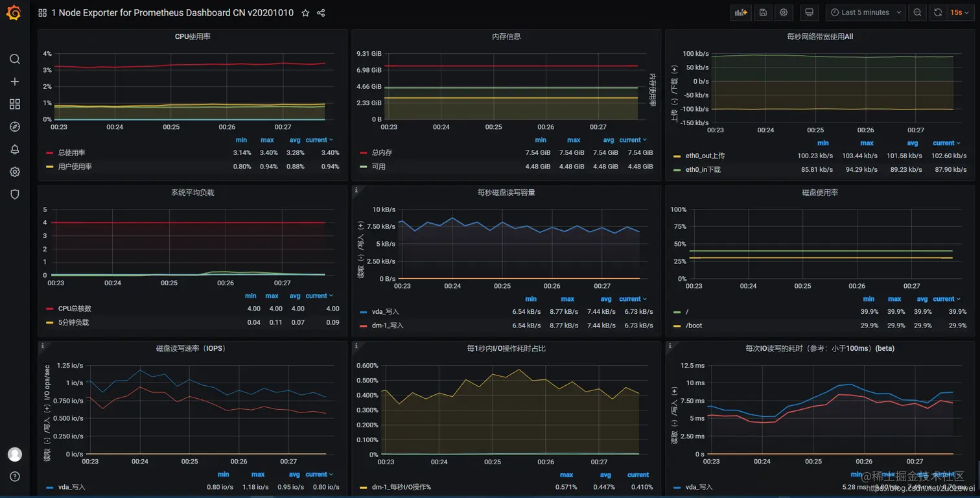
Task: Click the Add panel icon
Action: click(741, 12)
